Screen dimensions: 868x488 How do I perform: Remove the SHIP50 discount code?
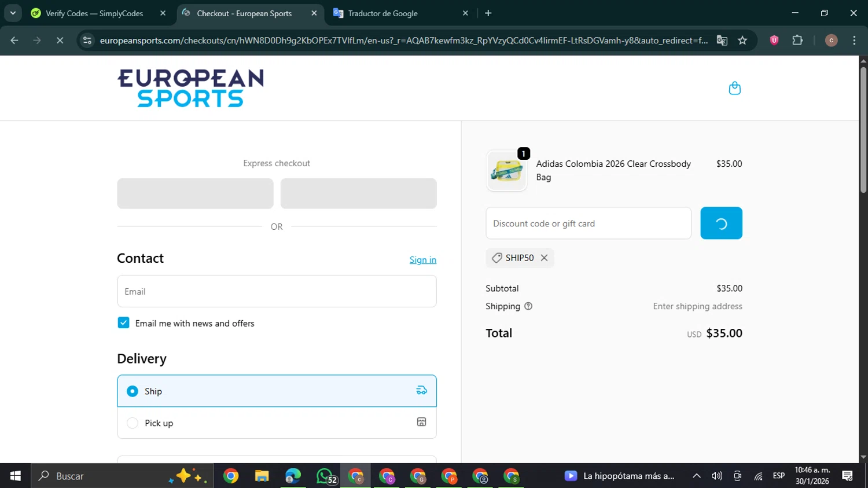[544, 258]
